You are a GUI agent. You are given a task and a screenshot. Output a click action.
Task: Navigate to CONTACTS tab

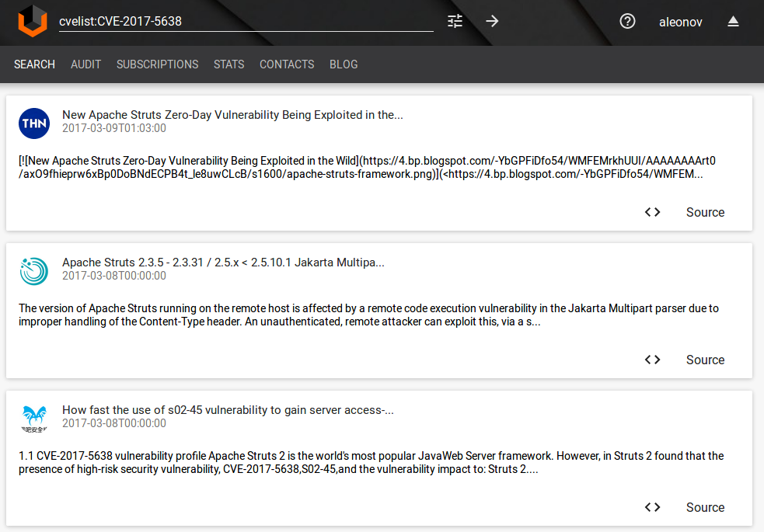287,64
